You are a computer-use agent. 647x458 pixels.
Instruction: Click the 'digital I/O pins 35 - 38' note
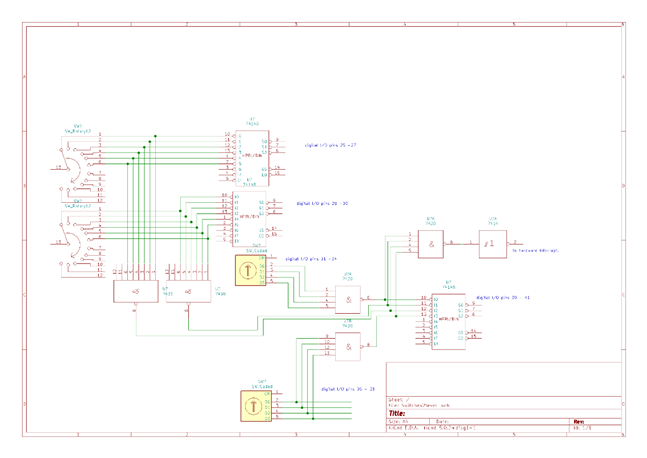point(348,389)
